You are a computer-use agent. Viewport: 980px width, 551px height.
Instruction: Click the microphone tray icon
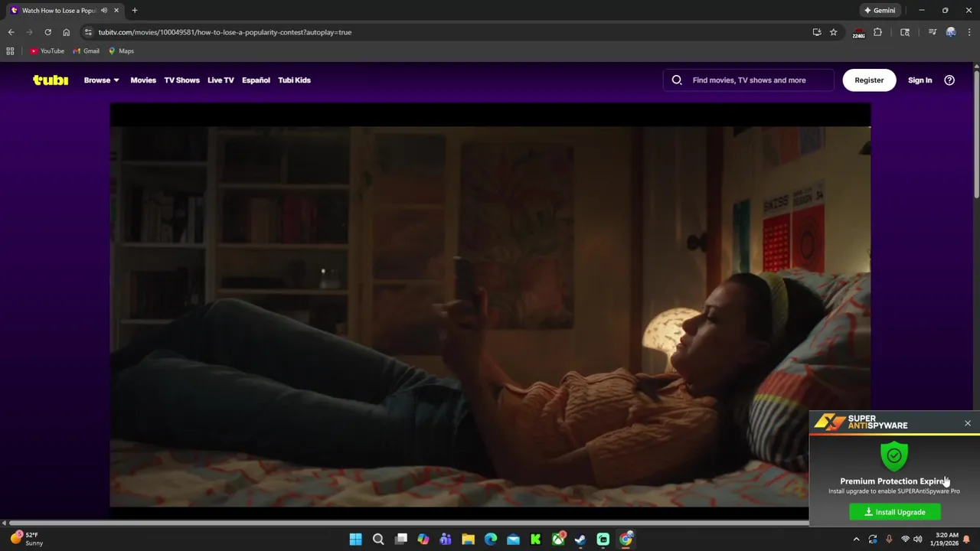coord(889,539)
